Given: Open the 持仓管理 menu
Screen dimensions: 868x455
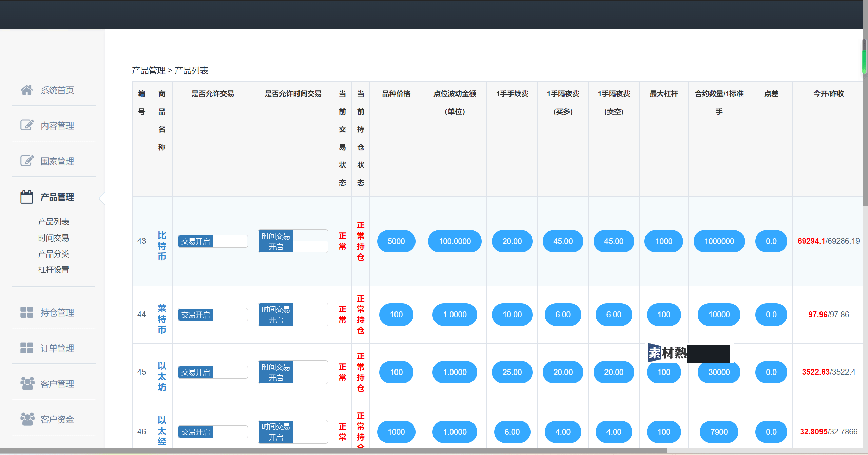Looking at the screenshot, I should coord(57,313).
